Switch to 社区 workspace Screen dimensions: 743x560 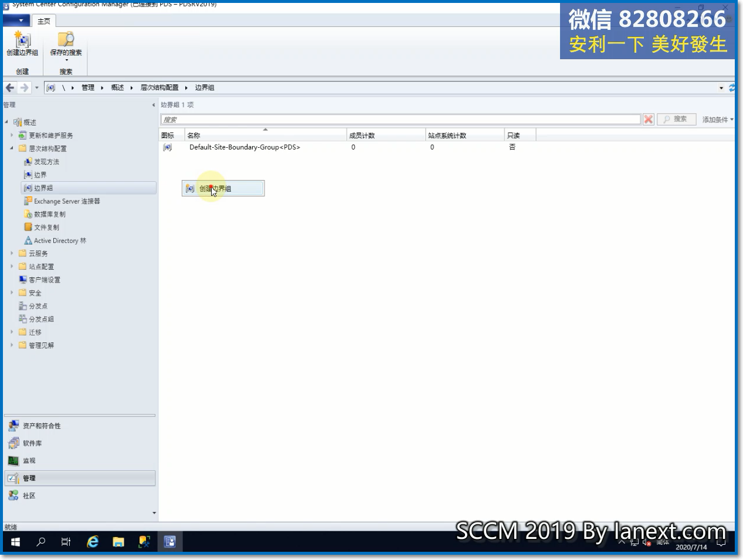click(80, 495)
